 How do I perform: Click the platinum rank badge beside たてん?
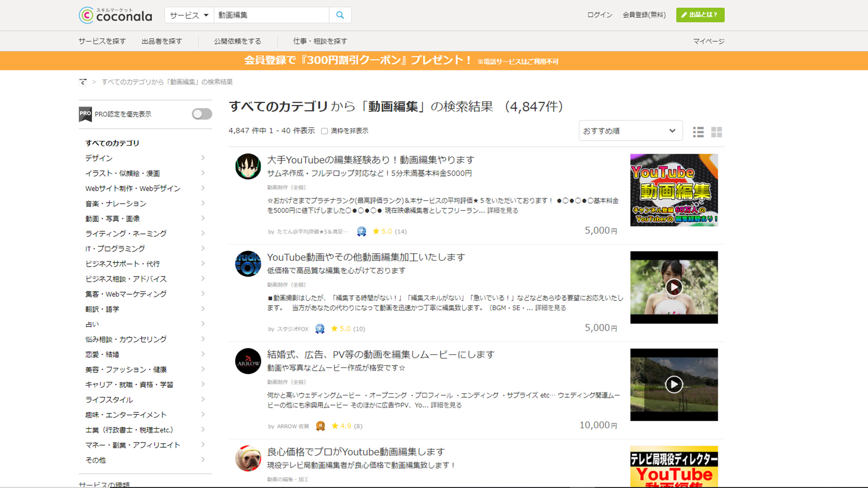pyautogui.click(x=361, y=231)
